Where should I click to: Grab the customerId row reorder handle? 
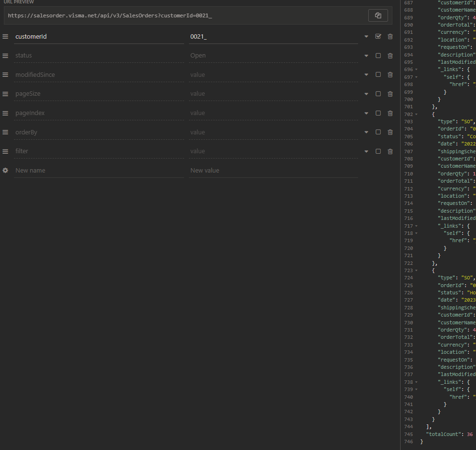tap(5, 36)
